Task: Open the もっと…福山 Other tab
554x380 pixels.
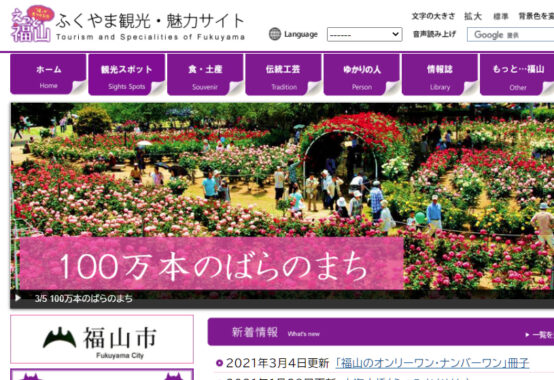Action: coord(518,75)
